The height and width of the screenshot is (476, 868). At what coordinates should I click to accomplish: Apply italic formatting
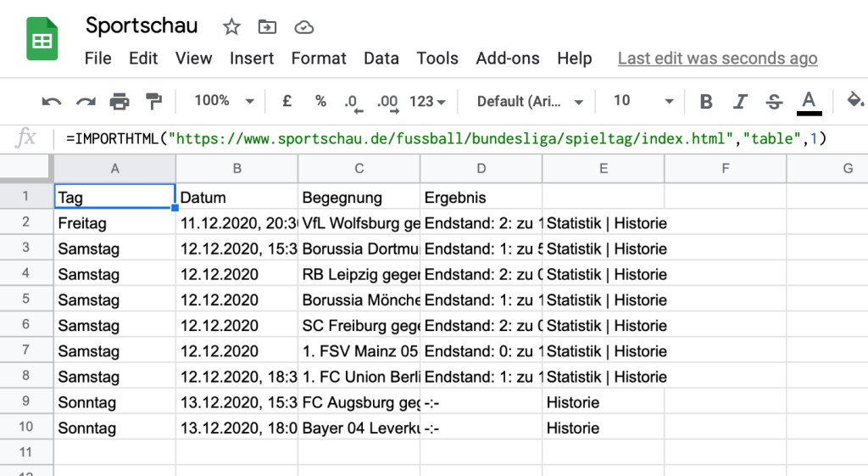[x=740, y=102]
